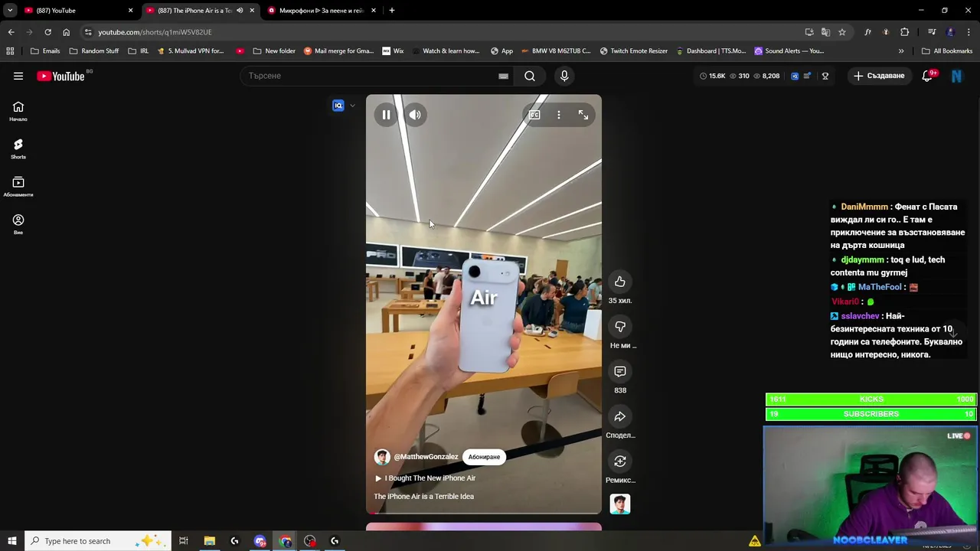Open the @MatthewGonzalez channel link
The height and width of the screenshot is (551, 980).
tap(426, 457)
